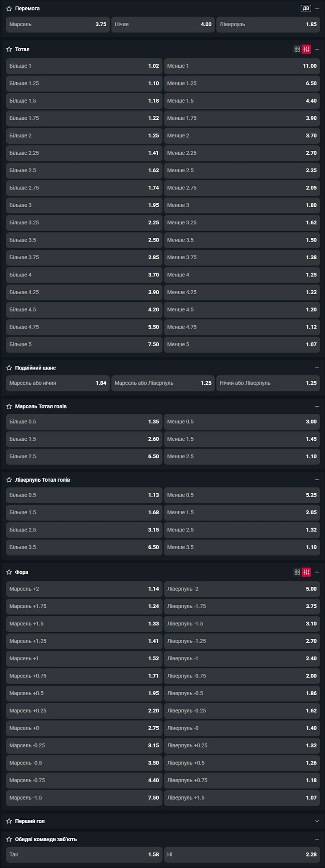Viewport: 325px width, 868px height.
Task: Collapse the Подвійний шанс section
Action: coord(317,368)
